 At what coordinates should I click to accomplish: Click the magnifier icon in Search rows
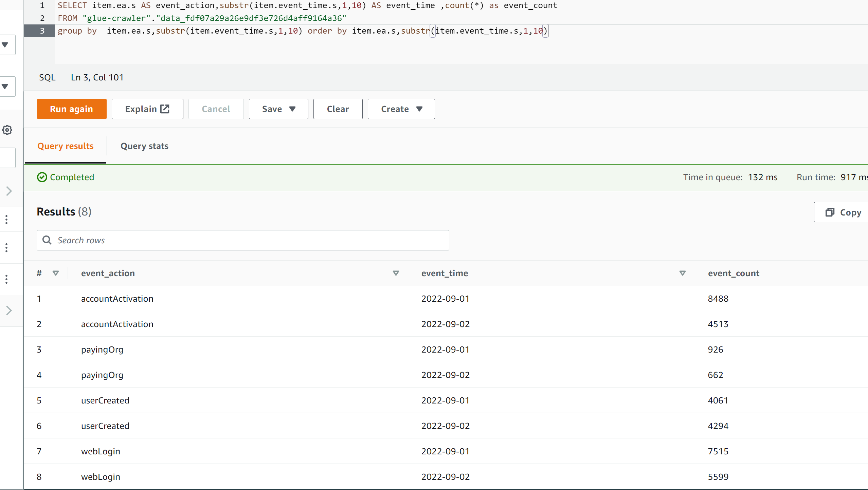pyautogui.click(x=47, y=240)
